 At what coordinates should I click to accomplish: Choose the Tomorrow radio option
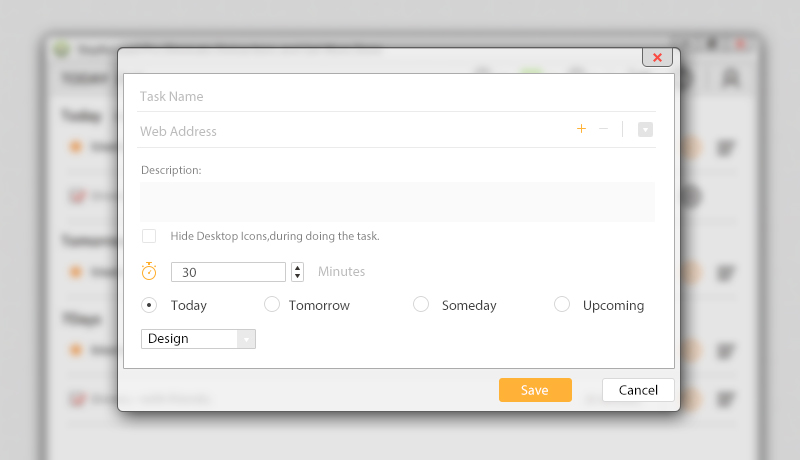pyautogui.click(x=271, y=305)
